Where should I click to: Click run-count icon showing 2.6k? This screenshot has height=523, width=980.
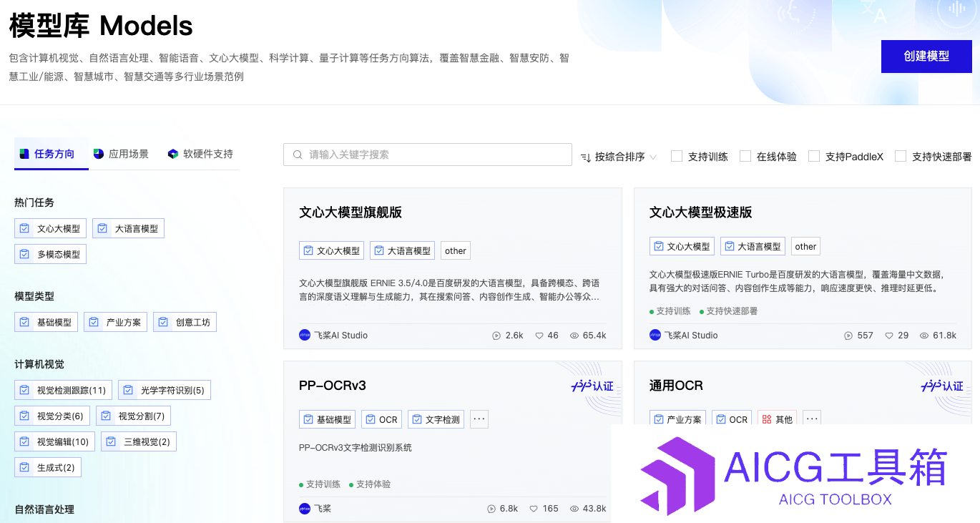pyautogui.click(x=496, y=335)
